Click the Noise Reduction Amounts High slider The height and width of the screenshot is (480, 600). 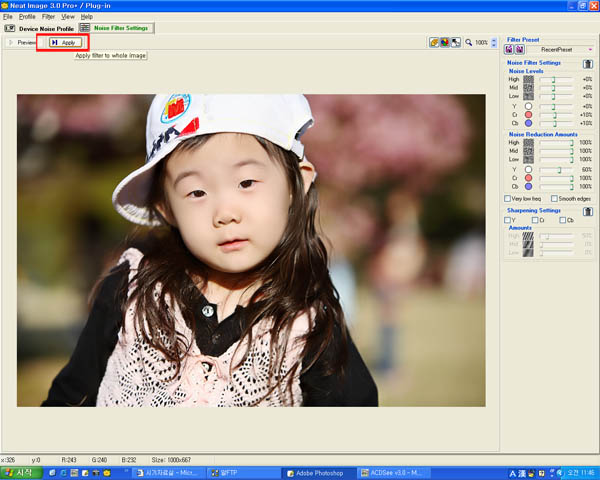556,142
